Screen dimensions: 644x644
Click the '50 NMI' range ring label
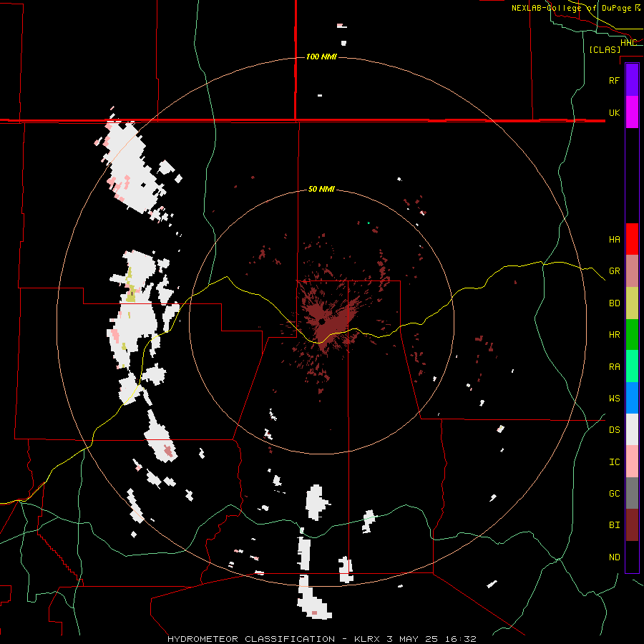point(321,190)
